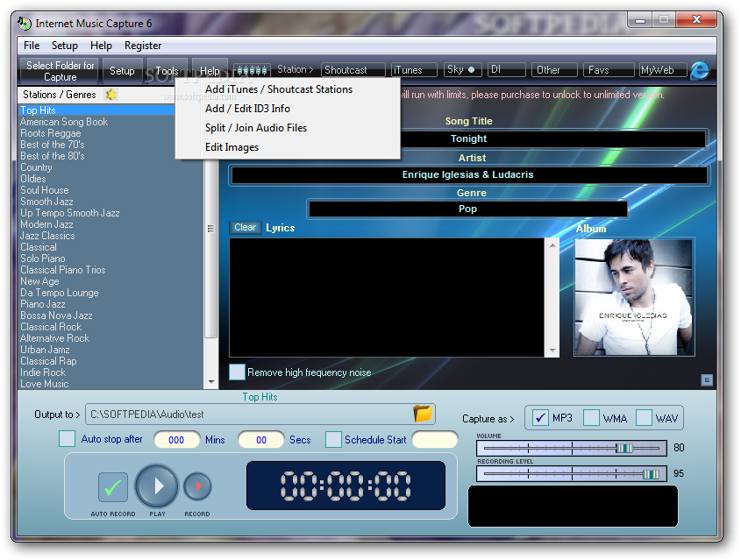Click the gold star favorites icon

[x=111, y=95]
